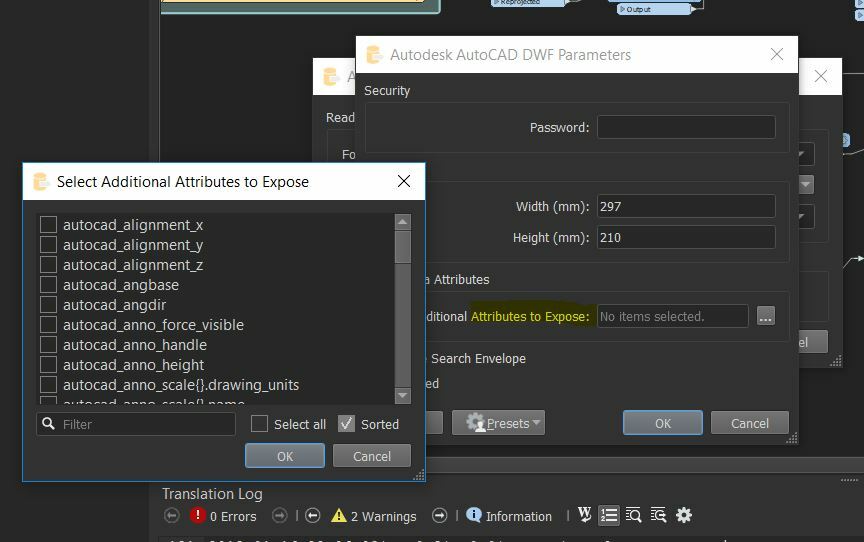Go to previous warning arrow

tap(312, 516)
